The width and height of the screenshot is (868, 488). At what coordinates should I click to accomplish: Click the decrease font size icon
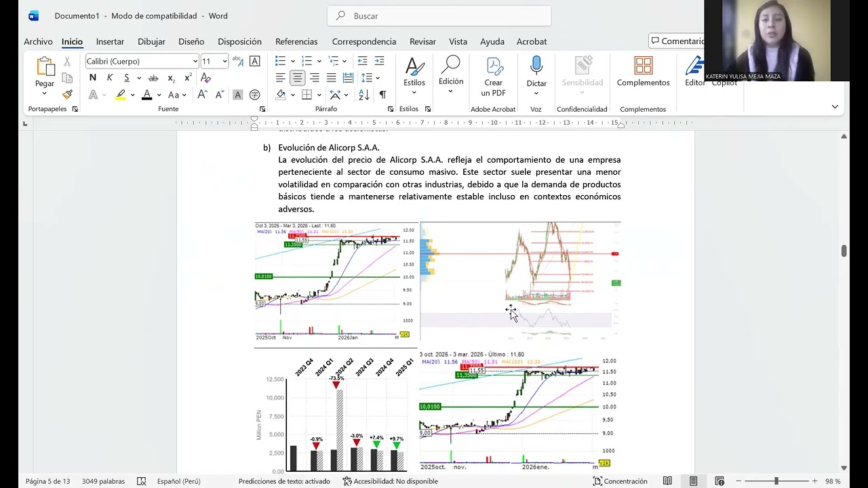(220, 95)
